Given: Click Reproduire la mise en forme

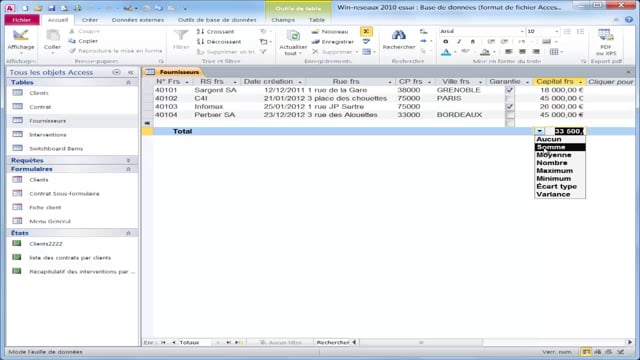Looking at the screenshot, I should (x=116, y=51).
